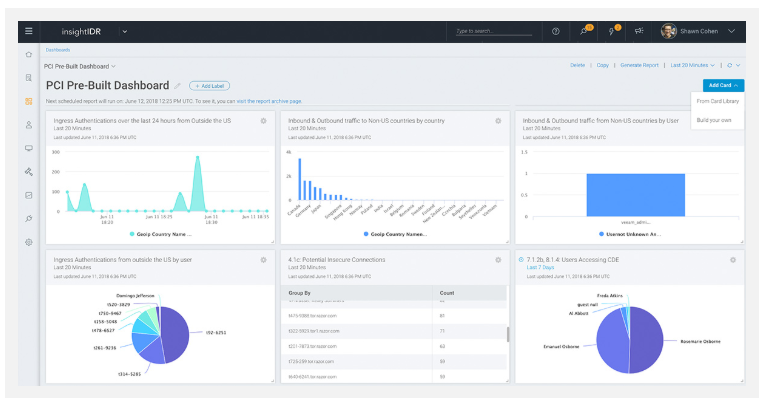Click the Insecure Connections table scrollbar
This screenshot has width=762, height=400.
tap(508, 334)
